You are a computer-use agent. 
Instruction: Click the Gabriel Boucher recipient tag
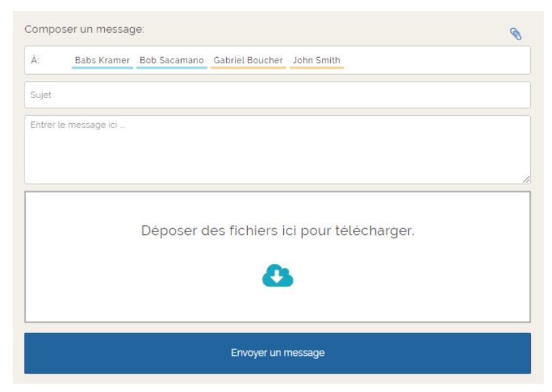click(x=248, y=60)
